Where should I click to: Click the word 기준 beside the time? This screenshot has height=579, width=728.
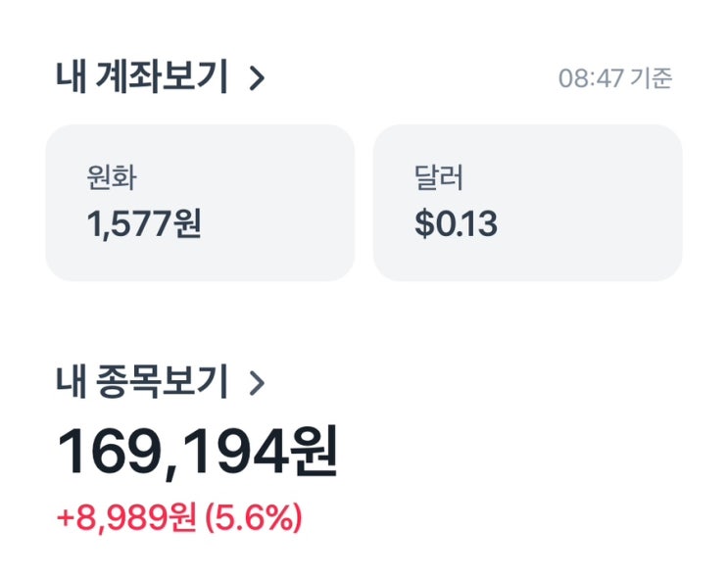[652, 79]
